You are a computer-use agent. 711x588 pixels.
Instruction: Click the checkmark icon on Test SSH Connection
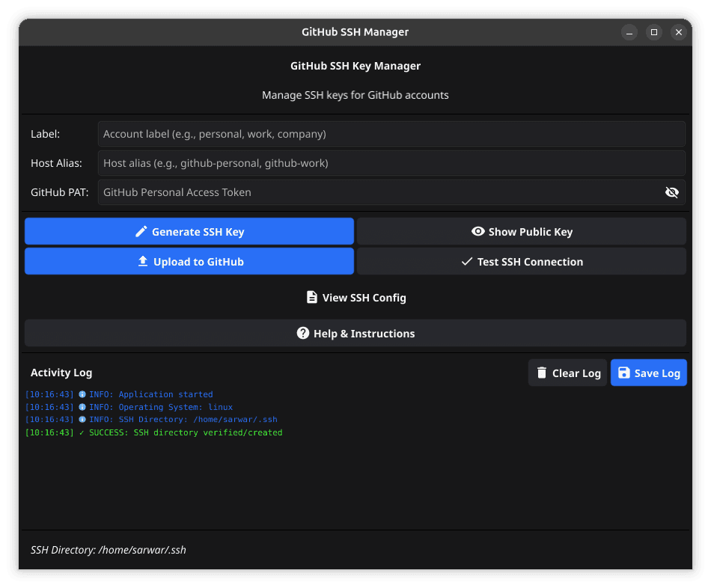click(466, 261)
